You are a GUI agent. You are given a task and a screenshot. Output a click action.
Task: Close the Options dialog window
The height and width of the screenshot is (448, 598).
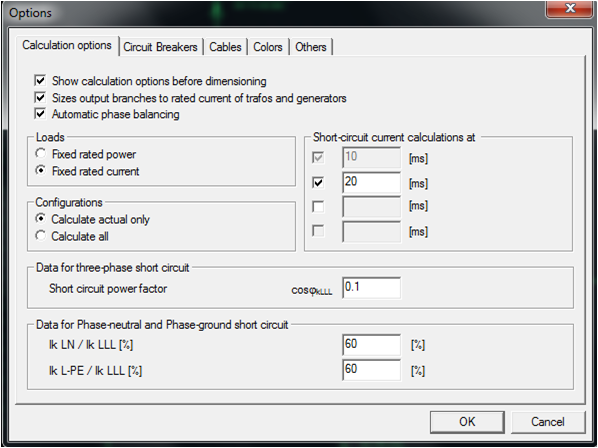click(x=570, y=8)
